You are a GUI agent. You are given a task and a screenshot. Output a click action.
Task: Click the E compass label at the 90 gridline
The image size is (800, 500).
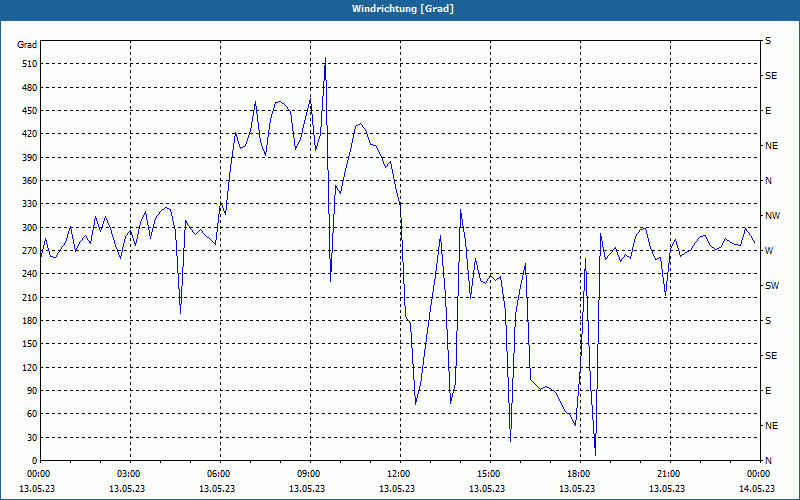coord(768,391)
